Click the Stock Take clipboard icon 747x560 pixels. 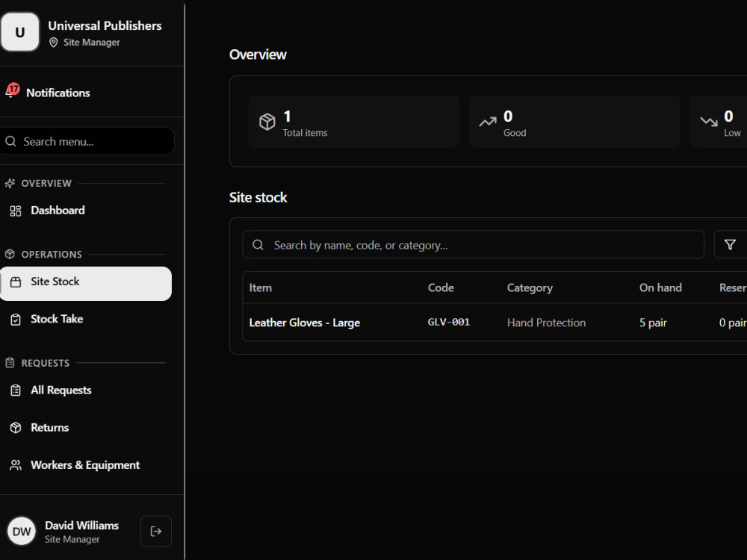(16, 320)
